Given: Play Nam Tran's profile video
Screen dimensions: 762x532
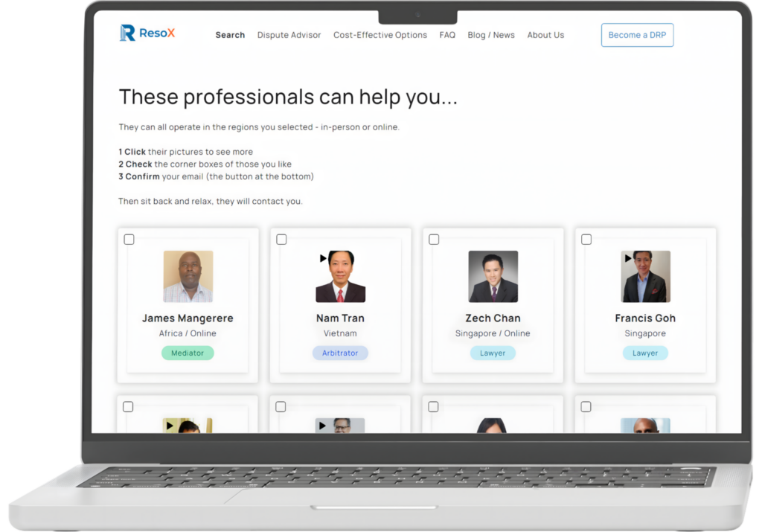Looking at the screenshot, I should pos(323,258).
